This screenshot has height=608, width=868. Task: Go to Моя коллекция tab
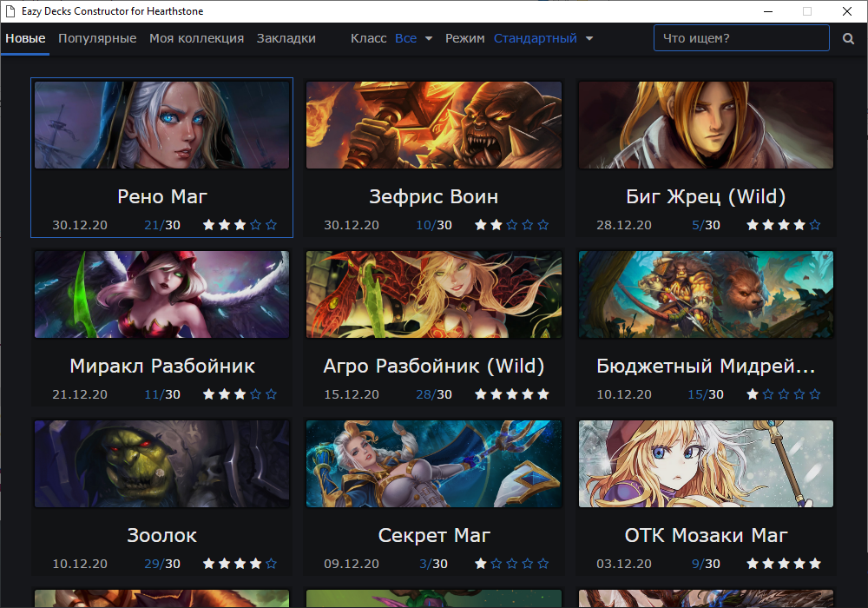(196, 38)
